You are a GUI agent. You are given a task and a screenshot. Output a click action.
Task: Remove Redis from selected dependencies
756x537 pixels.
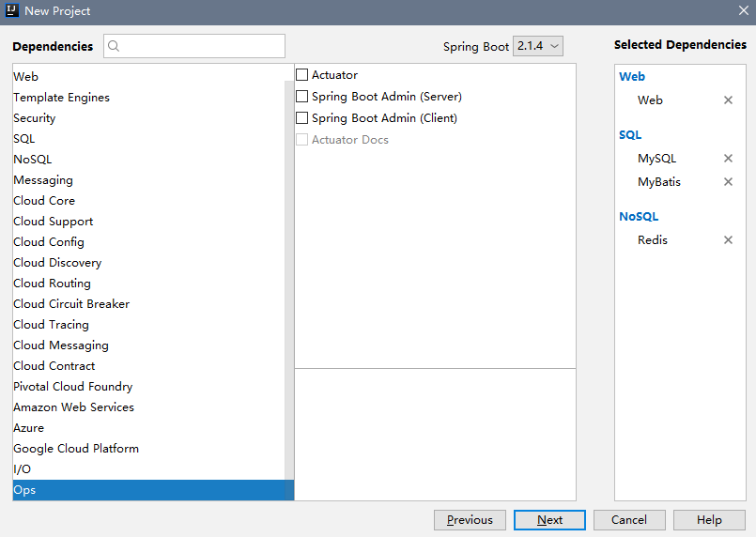[728, 240]
